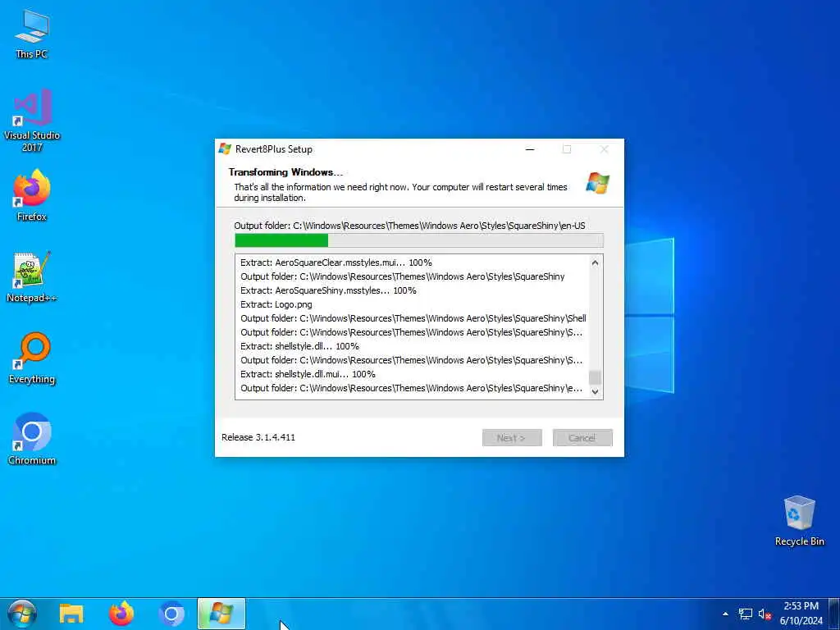This screenshot has height=630, width=840.
Task: Open the Recycle Bin
Action: pos(799,520)
